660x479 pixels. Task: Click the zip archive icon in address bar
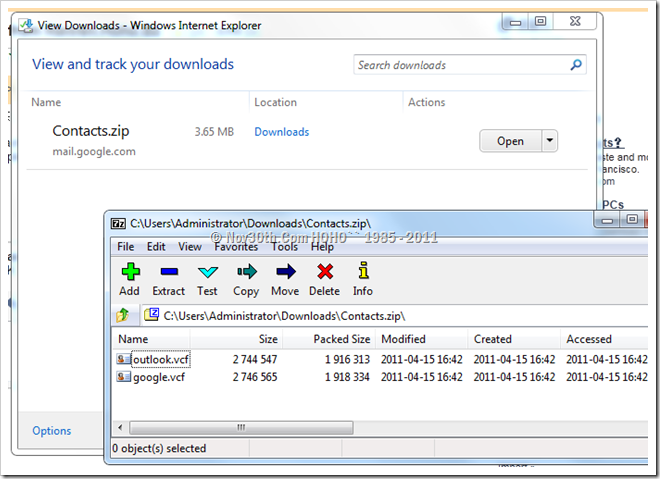(152, 314)
